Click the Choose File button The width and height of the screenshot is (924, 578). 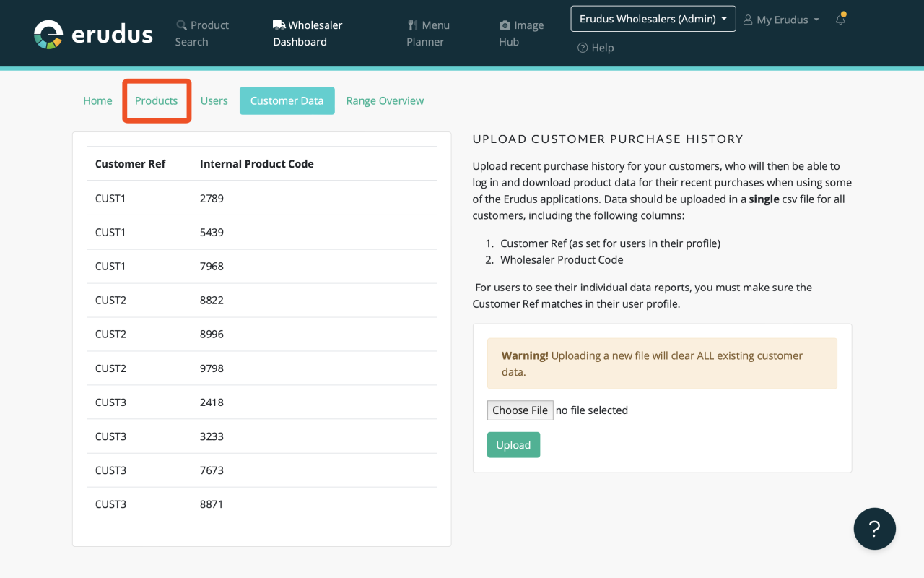coord(520,410)
